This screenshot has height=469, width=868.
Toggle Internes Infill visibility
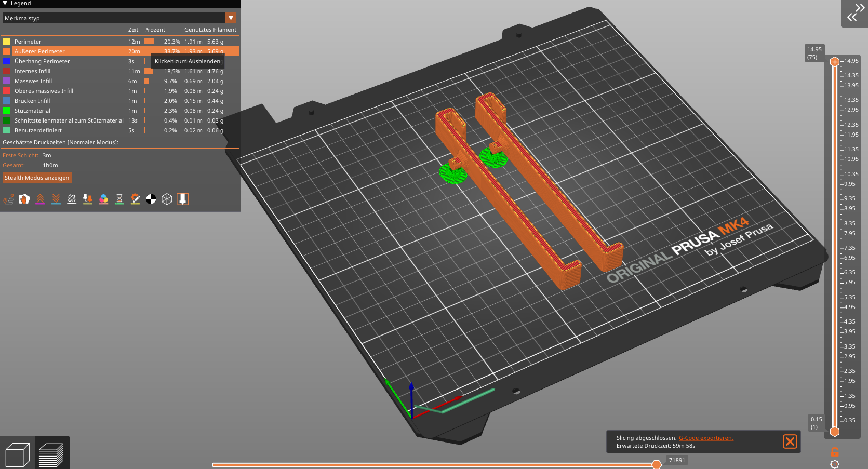pos(121,71)
